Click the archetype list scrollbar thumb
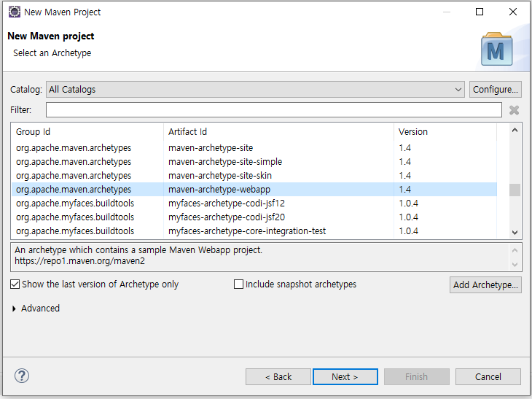532x399 pixels. coord(515,190)
